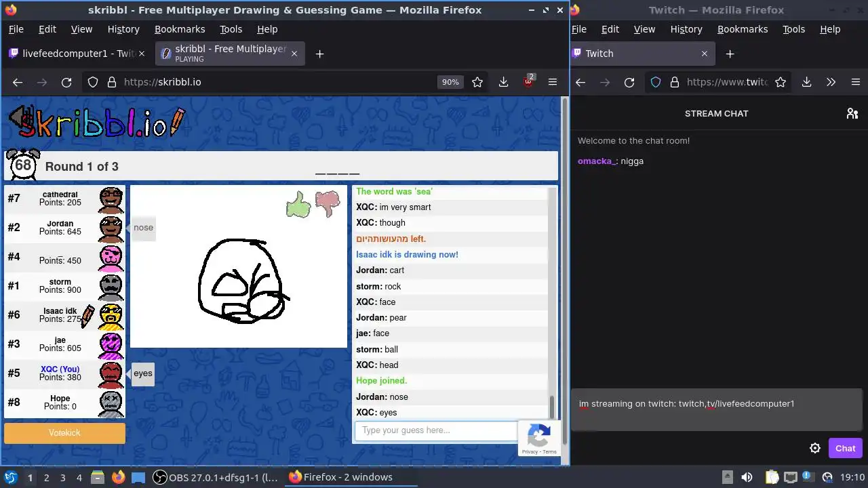Image resolution: width=868 pixels, height=488 pixels.
Task: Click the guess input field
Action: (x=436, y=430)
